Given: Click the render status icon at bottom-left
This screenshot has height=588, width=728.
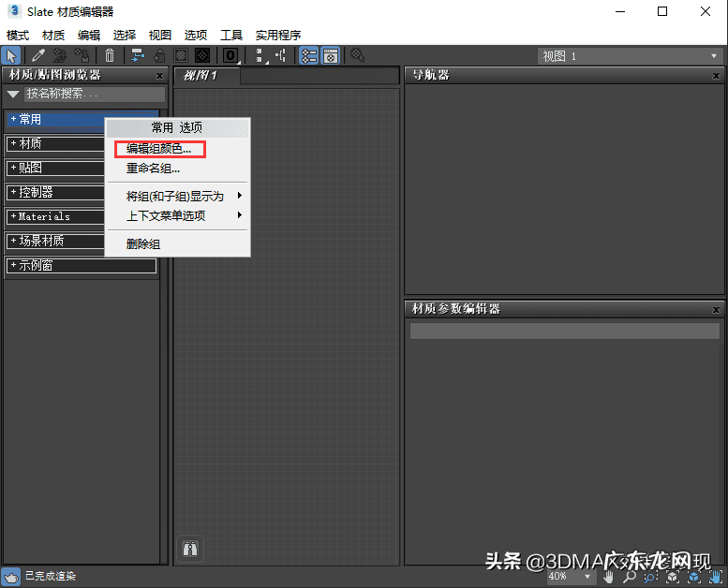Looking at the screenshot, I should [10, 577].
